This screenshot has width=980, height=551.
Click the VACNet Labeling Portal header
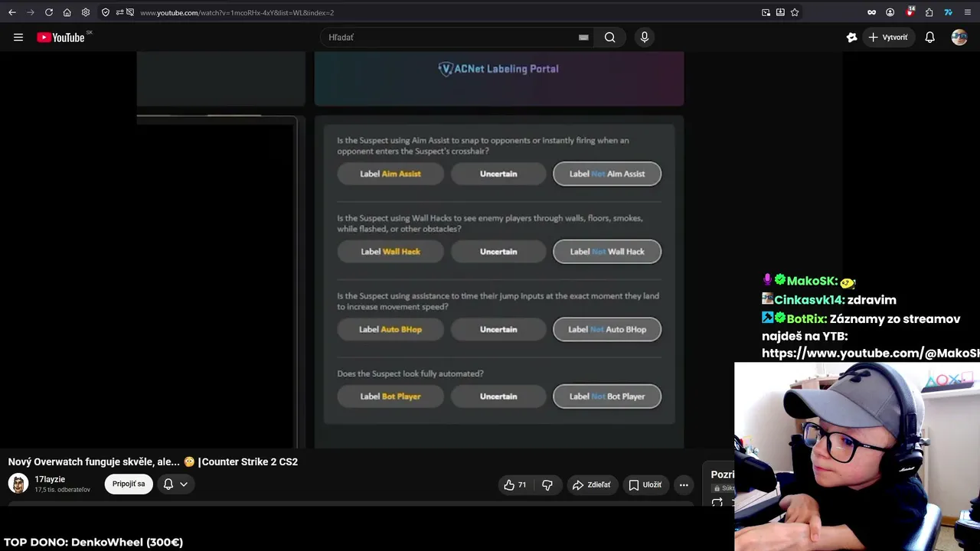click(x=498, y=69)
